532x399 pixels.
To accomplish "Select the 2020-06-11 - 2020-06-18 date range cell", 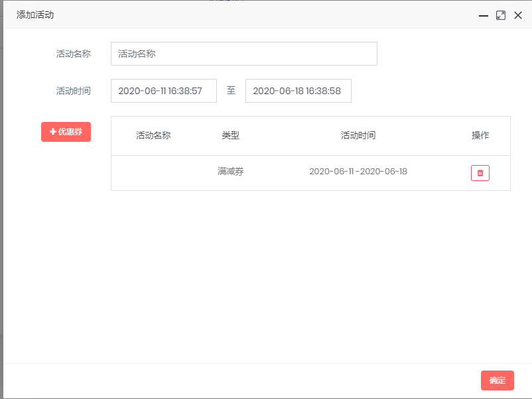I will [x=358, y=172].
